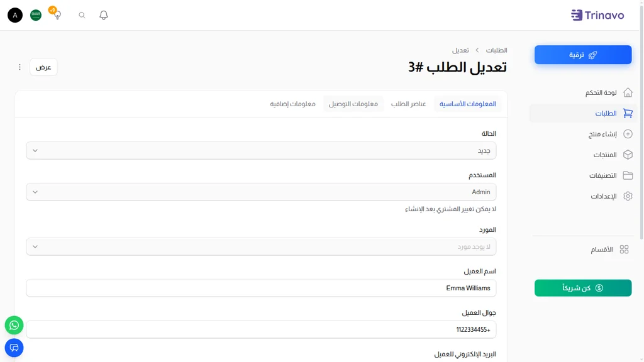Click the كن شريكاً partner button label

[577, 288]
